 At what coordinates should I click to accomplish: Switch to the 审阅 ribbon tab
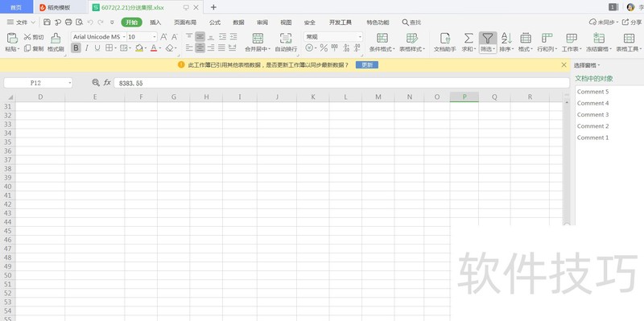pos(262,23)
